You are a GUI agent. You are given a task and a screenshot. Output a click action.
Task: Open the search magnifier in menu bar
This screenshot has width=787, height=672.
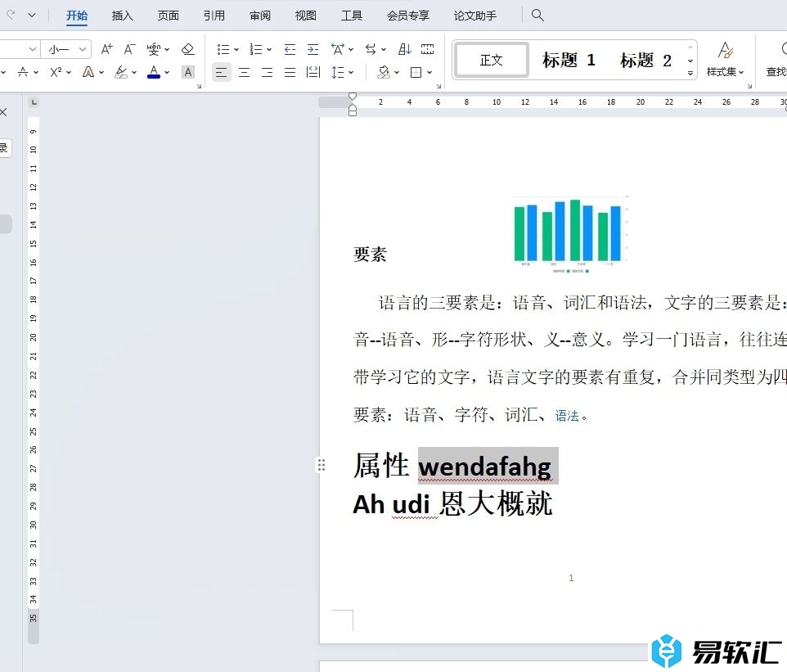pyautogui.click(x=537, y=15)
